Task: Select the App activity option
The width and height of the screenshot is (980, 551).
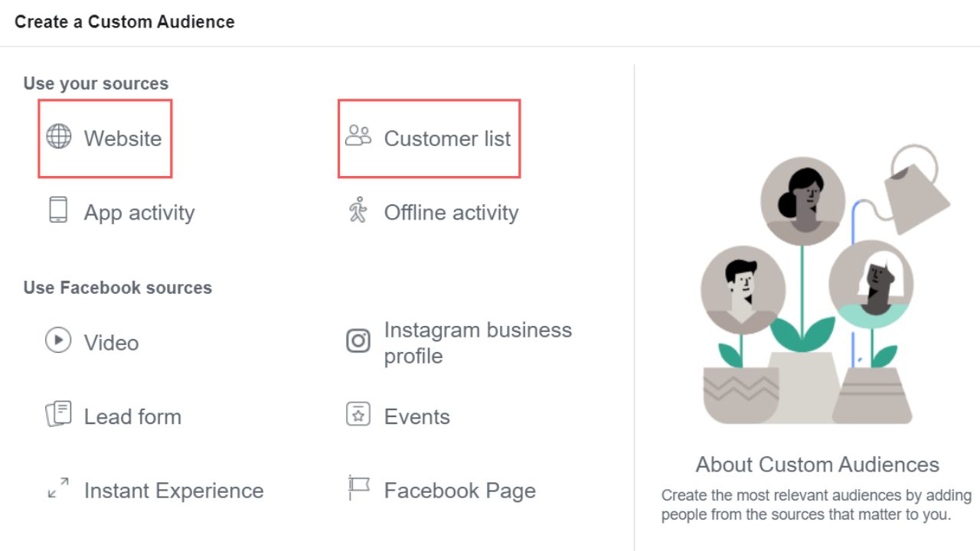Action: pyautogui.click(x=139, y=213)
